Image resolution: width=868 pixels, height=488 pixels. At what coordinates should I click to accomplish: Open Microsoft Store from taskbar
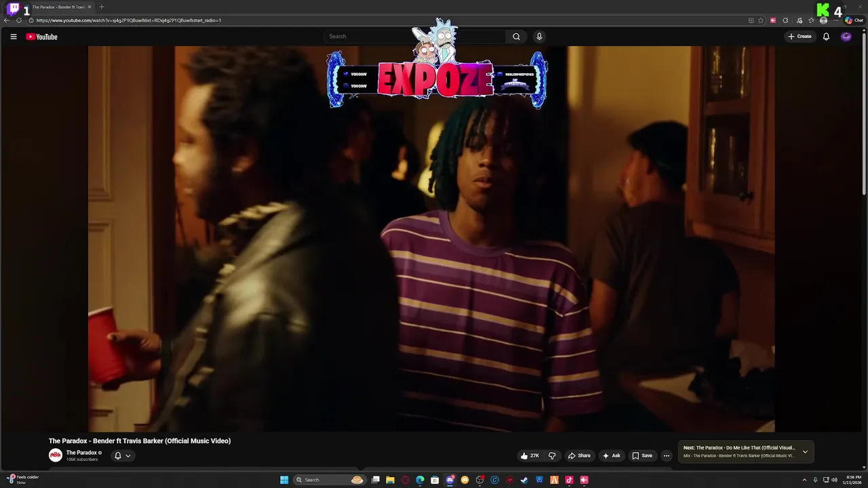(435, 480)
